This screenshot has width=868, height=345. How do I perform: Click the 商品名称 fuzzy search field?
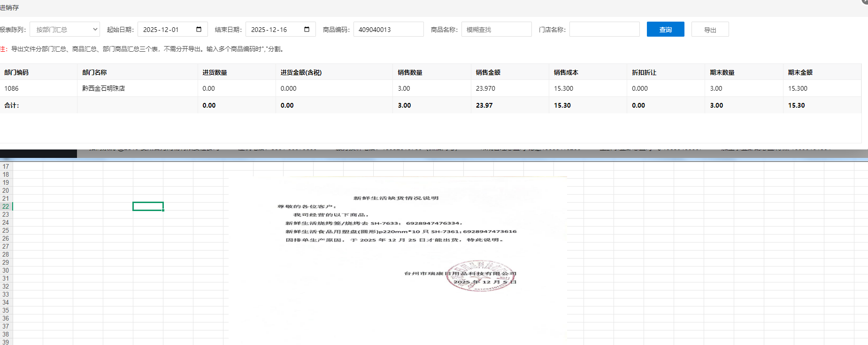496,30
